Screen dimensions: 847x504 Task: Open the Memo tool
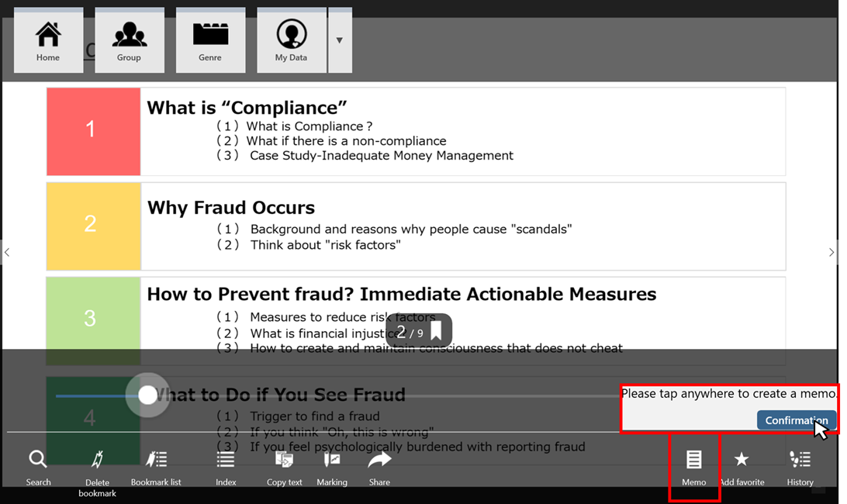coord(693,468)
